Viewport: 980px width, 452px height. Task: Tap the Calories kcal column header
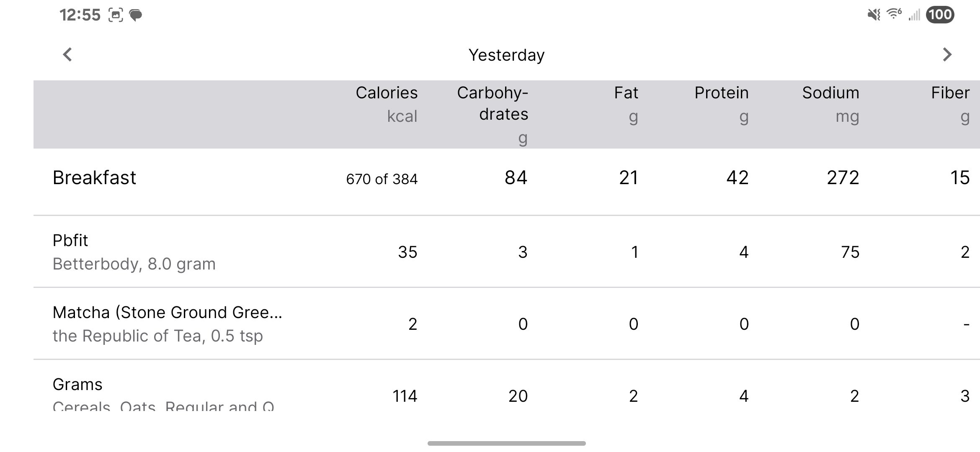tap(386, 104)
